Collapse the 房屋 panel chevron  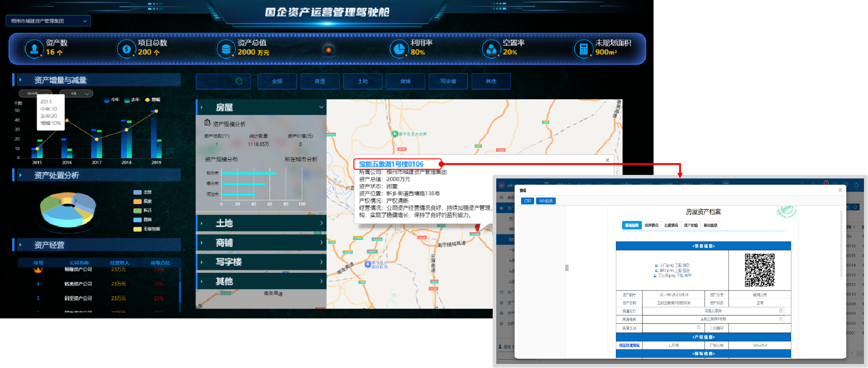pyautogui.click(x=321, y=107)
